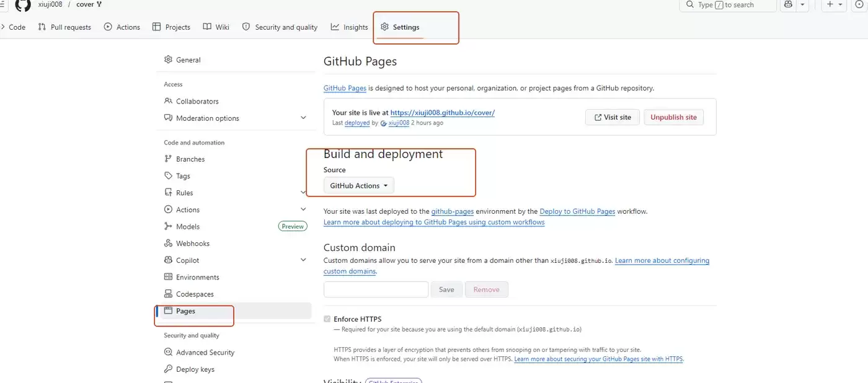Click the gear icon beside General
Screen dimensions: 868x383
point(168,59)
